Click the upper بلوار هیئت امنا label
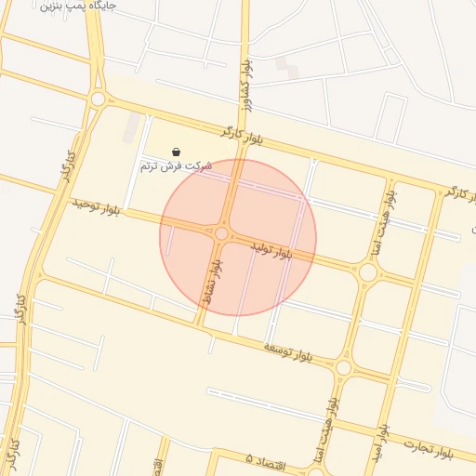 [383, 225]
